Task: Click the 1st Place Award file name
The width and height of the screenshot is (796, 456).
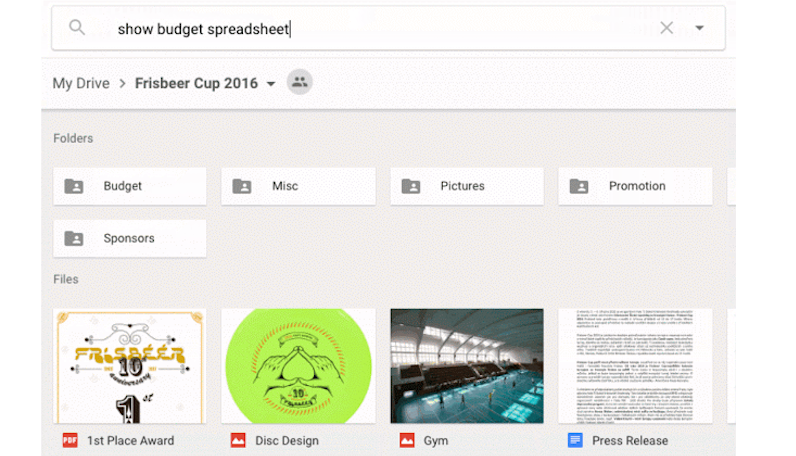Action: 130,441
